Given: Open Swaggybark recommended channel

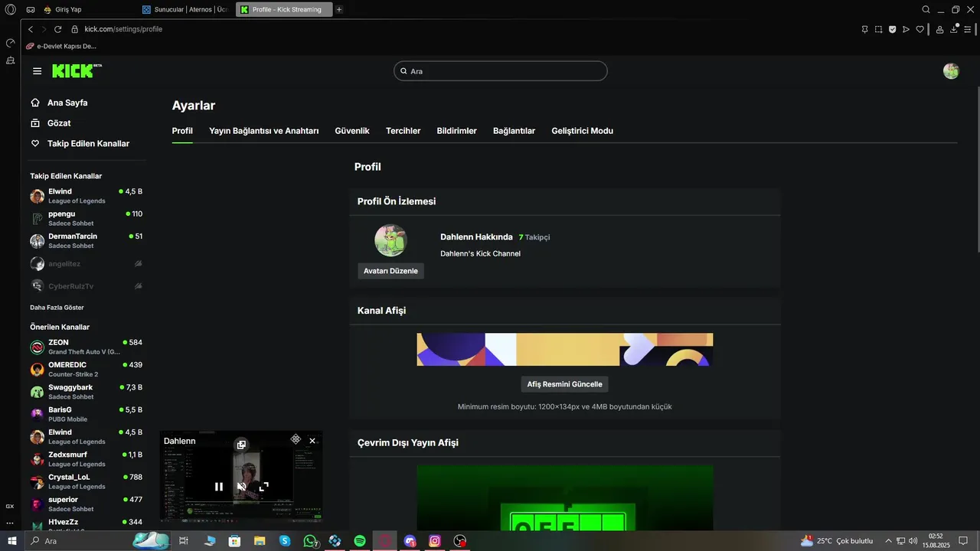Looking at the screenshot, I should [x=86, y=392].
